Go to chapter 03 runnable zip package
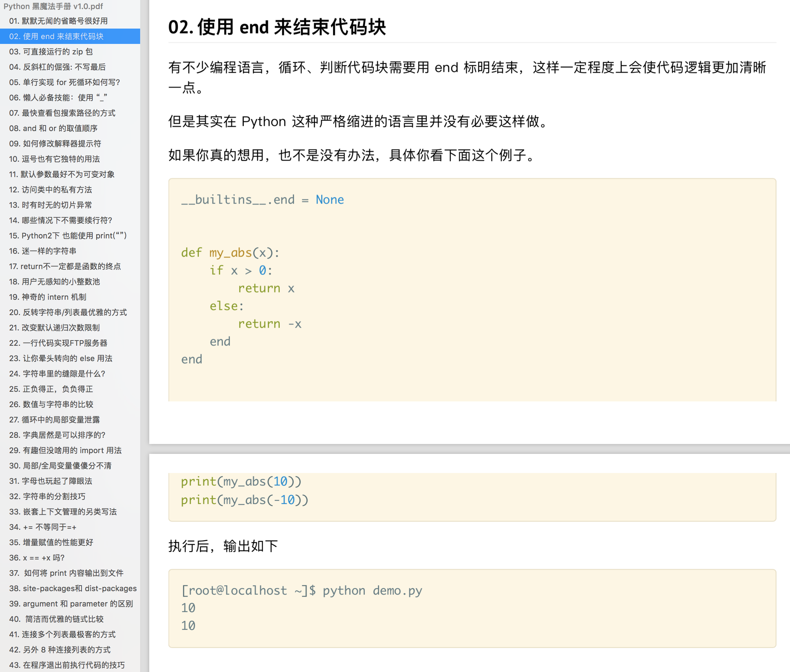790x672 pixels. (51, 52)
